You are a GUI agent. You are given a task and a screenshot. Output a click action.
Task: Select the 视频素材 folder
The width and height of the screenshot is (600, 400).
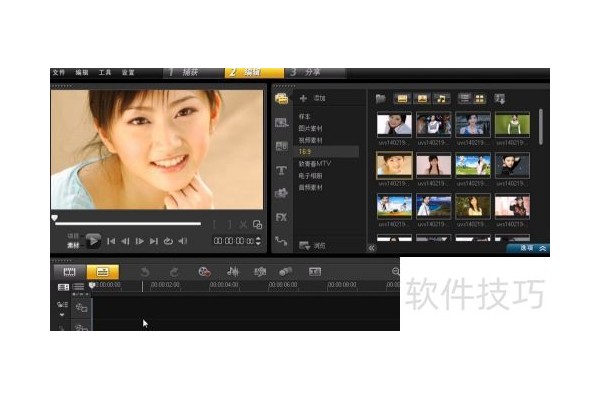pos(310,140)
